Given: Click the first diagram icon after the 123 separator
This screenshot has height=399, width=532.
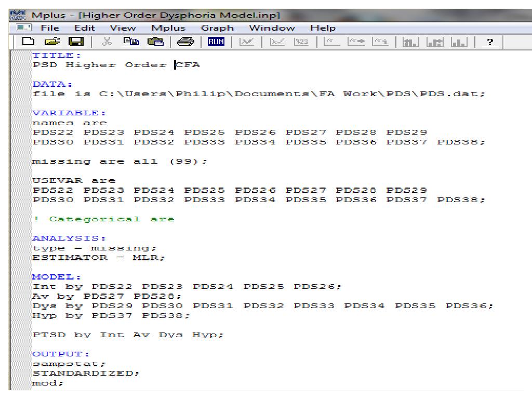Looking at the screenshot, I should tap(331, 42).
